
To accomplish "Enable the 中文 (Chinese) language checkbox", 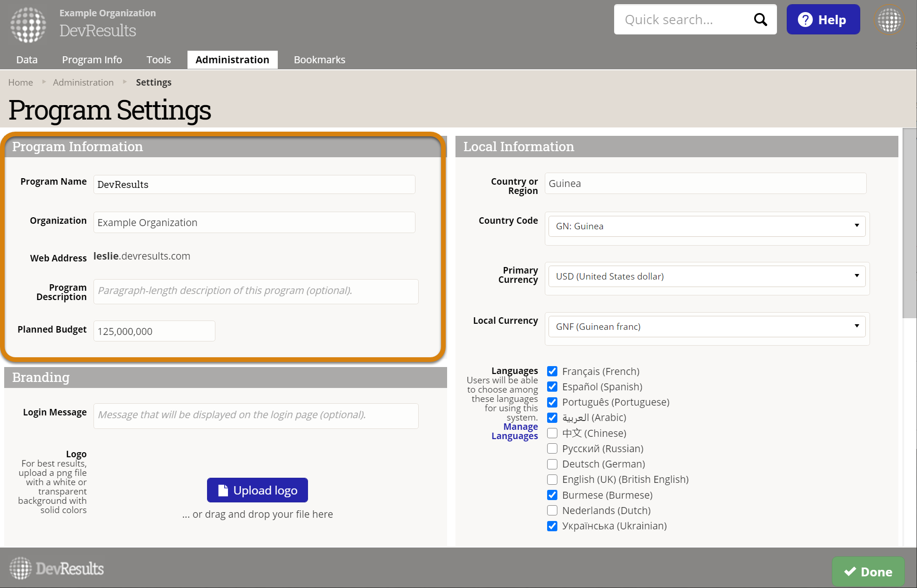I will click(x=552, y=433).
